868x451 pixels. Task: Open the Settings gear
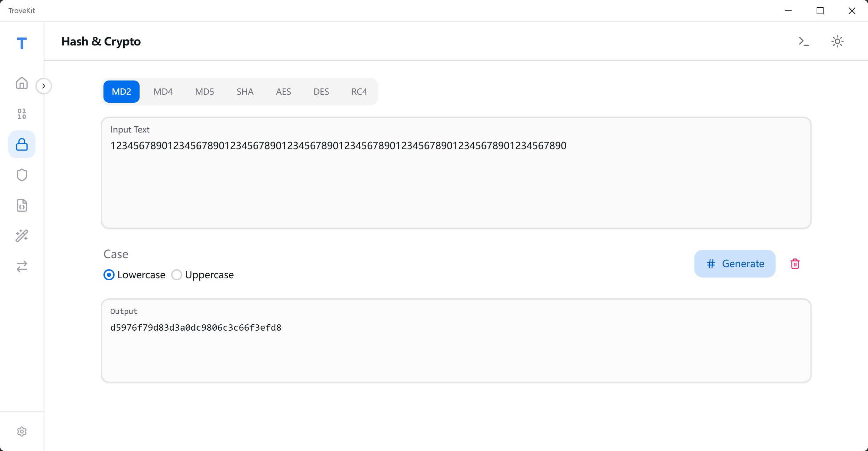click(22, 431)
